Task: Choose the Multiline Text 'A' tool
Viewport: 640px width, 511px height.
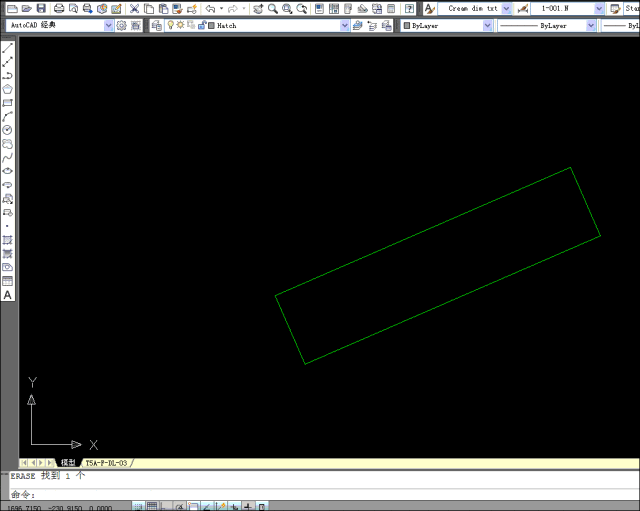Action: tap(8, 295)
